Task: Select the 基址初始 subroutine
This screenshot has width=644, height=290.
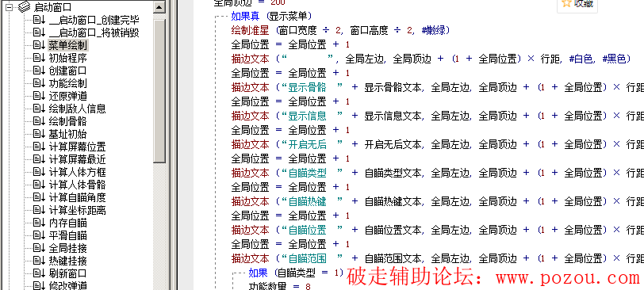Action: (x=67, y=134)
